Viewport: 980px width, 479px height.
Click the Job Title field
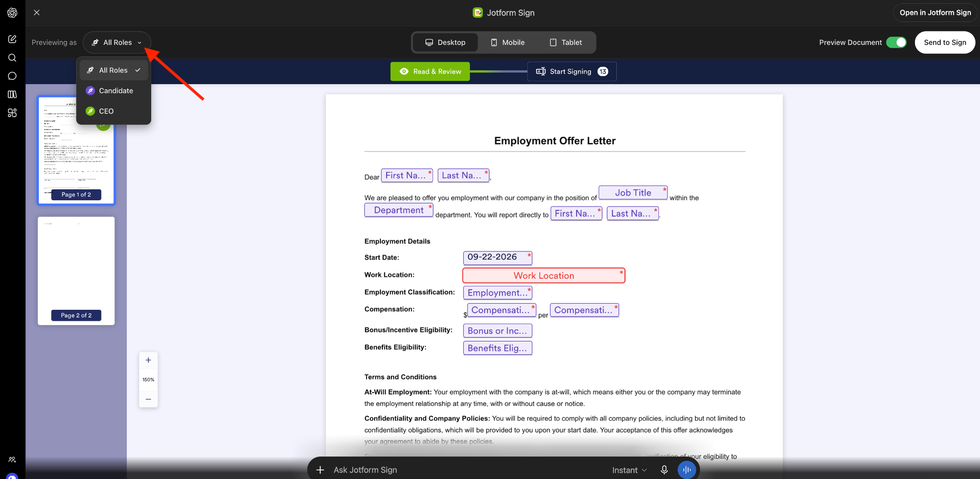click(633, 193)
